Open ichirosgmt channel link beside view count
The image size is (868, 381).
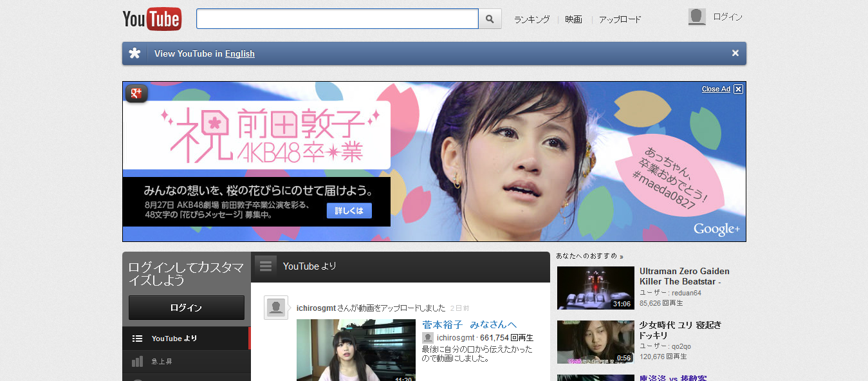click(x=455, y=337)
